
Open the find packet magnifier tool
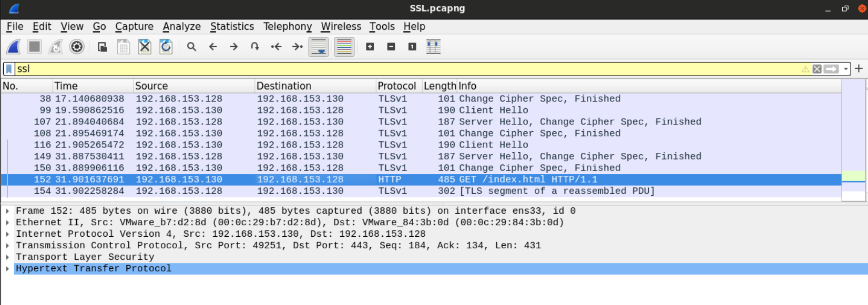191,47
